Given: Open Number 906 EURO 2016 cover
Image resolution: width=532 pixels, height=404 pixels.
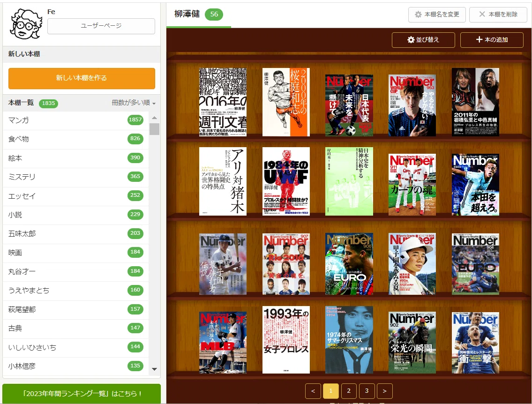Looking at the screenshot, I should pos(349,264).
